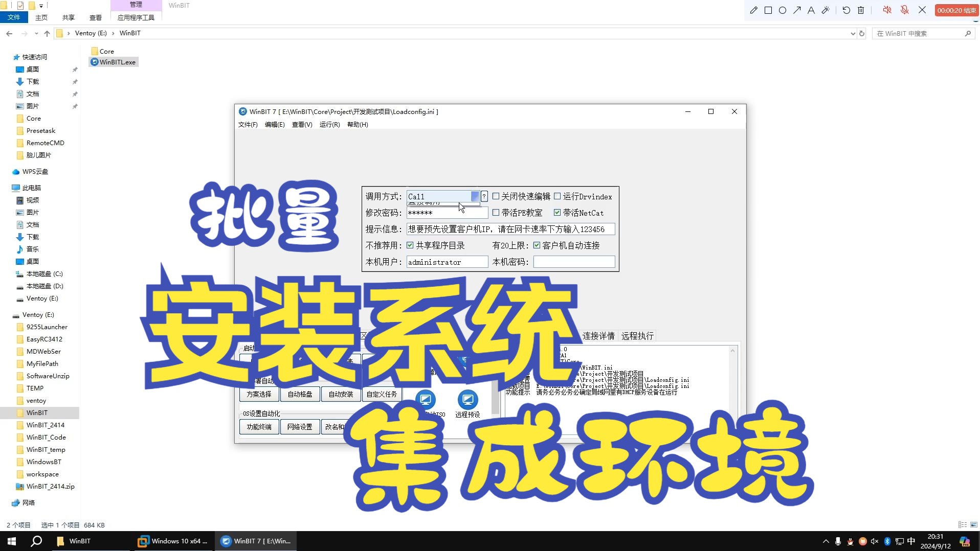Uncheck the 客户机自动连接 checkbox

click(x=536, y=245)
